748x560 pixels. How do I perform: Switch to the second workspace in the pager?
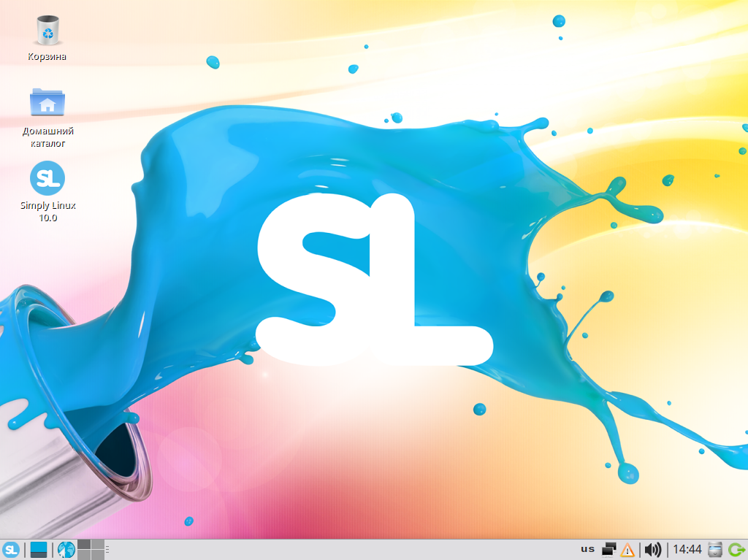(98, 545)
